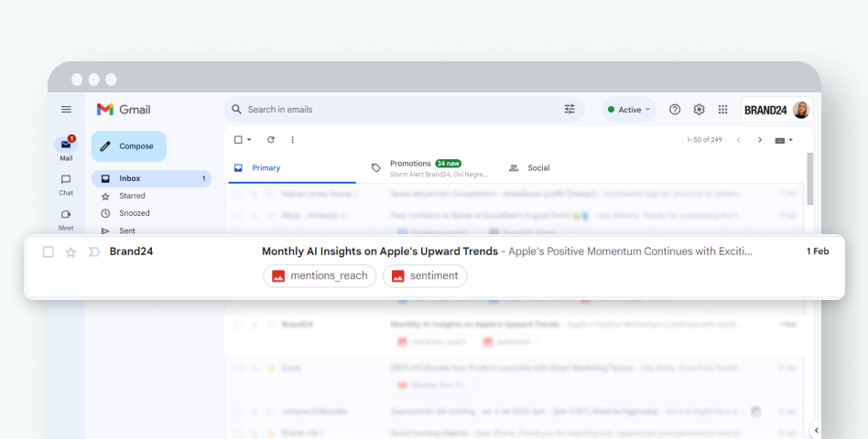Screen dimensions: 868x439
Task: Open the input tools keyboard dropdown
Action: (784, 141)
